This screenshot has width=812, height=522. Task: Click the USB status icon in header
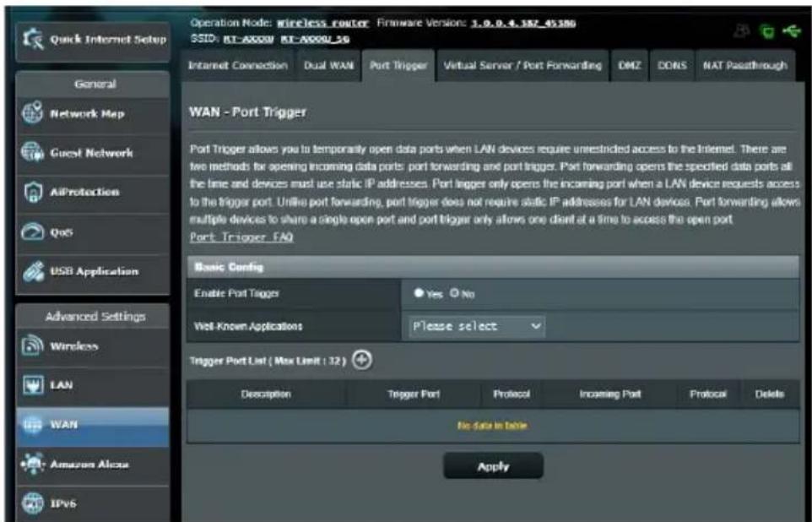792,32
